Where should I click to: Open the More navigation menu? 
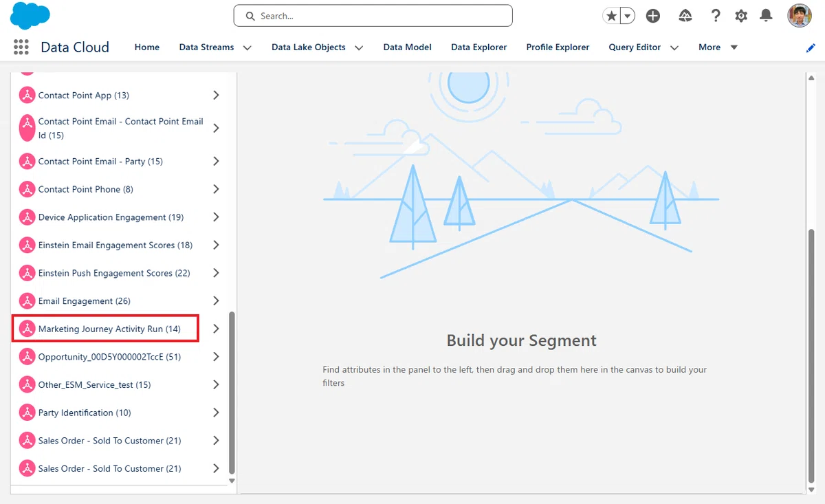pyautogui.click(x=718, y=47)
